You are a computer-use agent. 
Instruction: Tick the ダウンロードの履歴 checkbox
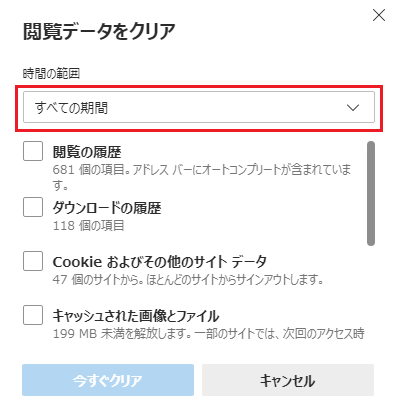click(x=33, y=207)
